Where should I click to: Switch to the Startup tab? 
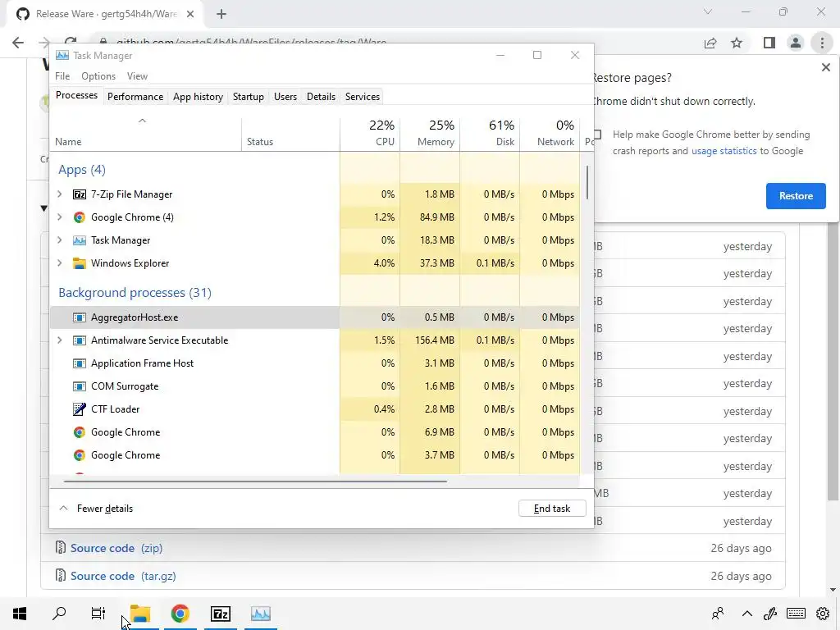[248, 97]
